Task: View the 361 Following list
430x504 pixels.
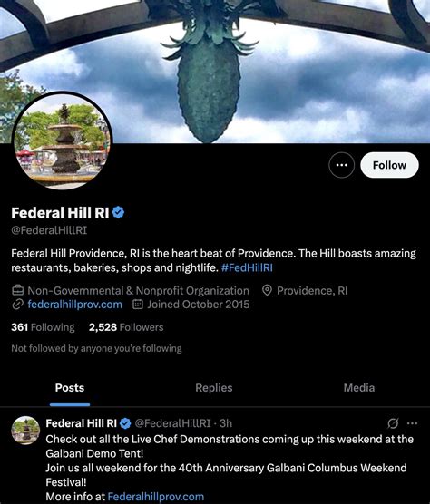Action: click(x=43, y=327)
